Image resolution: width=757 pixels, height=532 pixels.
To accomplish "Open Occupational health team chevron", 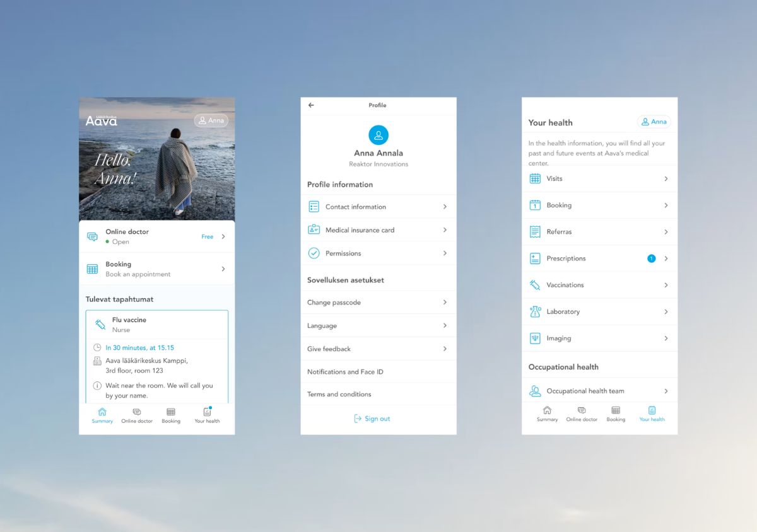I will point(666,391).
